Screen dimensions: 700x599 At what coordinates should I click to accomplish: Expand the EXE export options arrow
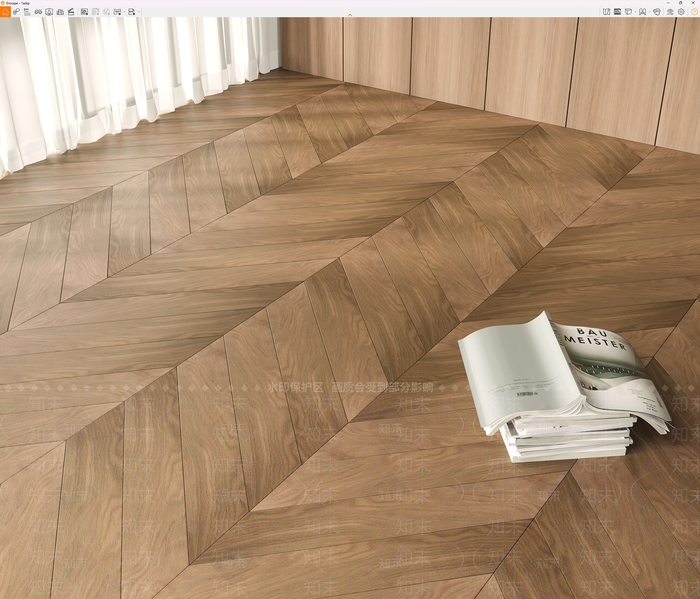[x=139, y=12]
